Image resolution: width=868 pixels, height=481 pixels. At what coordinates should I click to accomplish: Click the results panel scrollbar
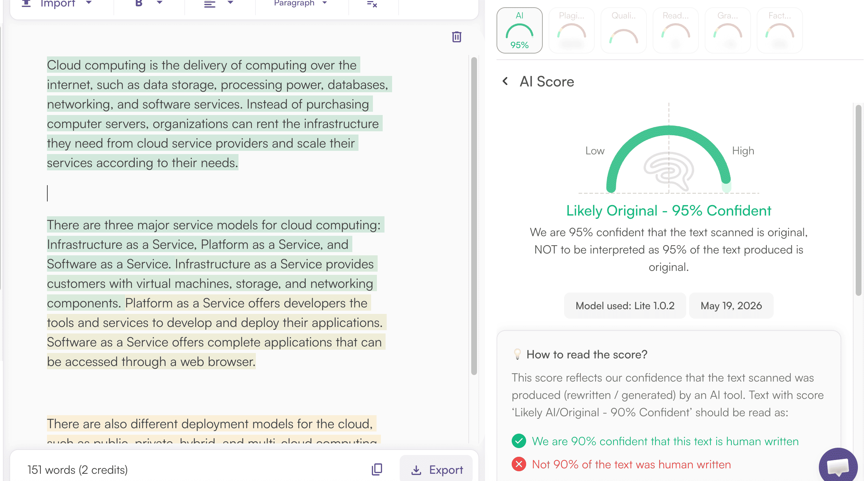(x=859, y=200)
